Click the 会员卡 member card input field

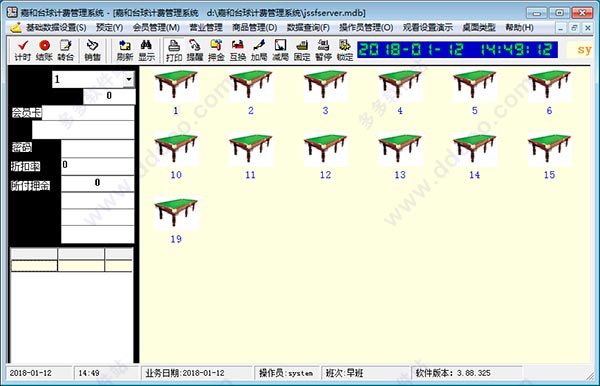[88, 113]
